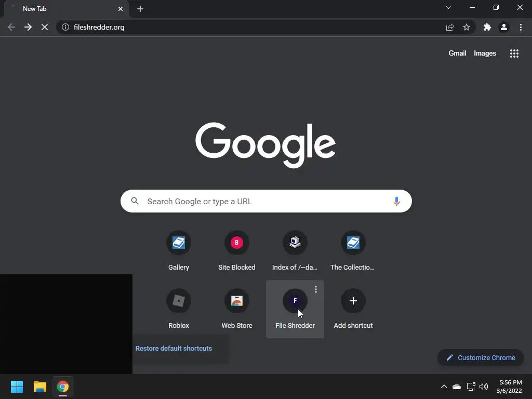Open File Shredder shortcut's more actions menu

tap(316, 289)
